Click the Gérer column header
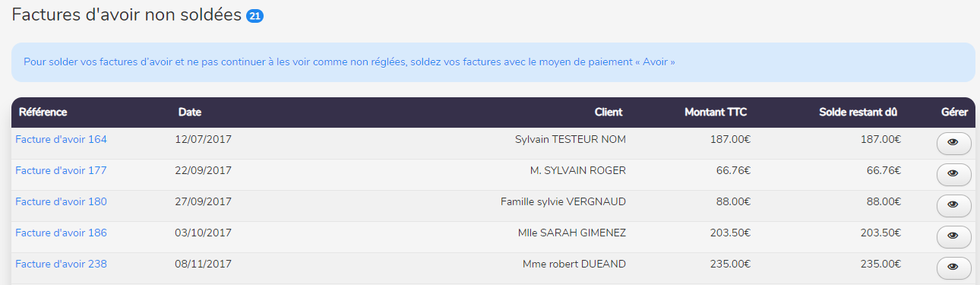Screen dimensions: 980x285 pos(954,112)
